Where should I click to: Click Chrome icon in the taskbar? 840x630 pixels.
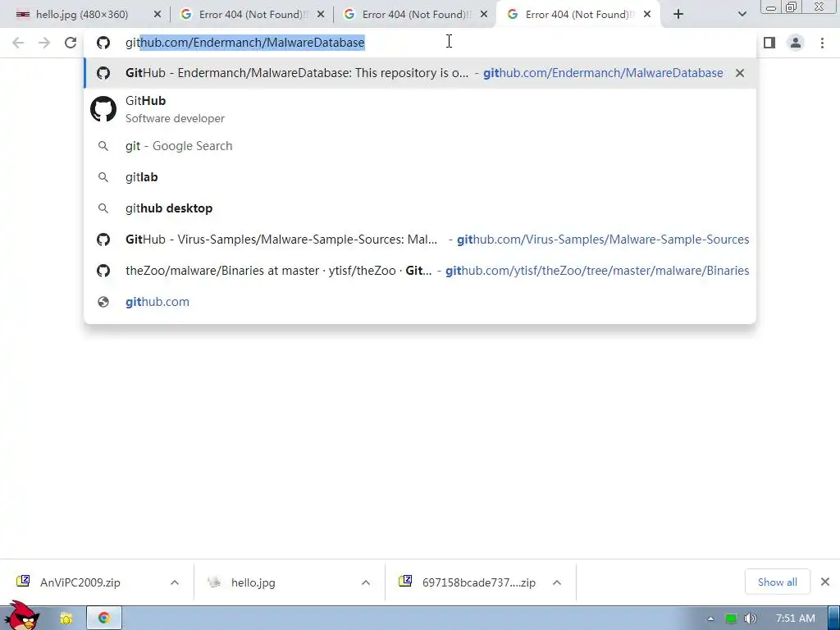pyautogui.click(x=104, y=619)
